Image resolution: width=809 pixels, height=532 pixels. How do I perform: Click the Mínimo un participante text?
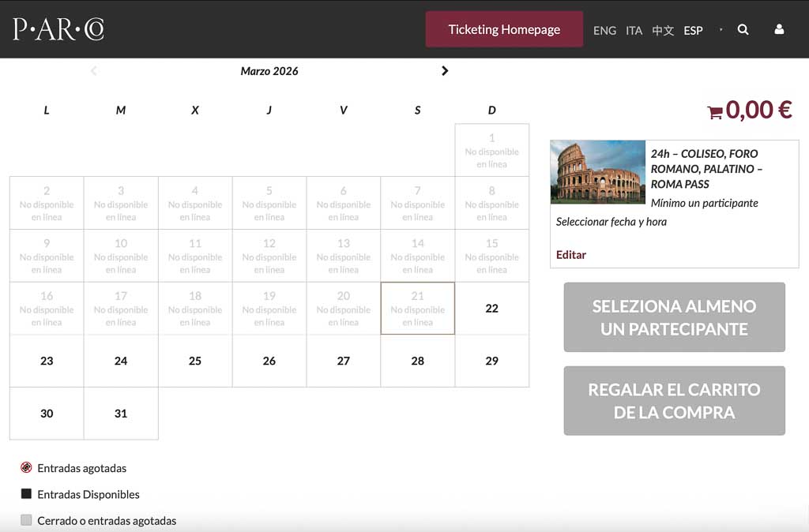(x=704, y=203)
